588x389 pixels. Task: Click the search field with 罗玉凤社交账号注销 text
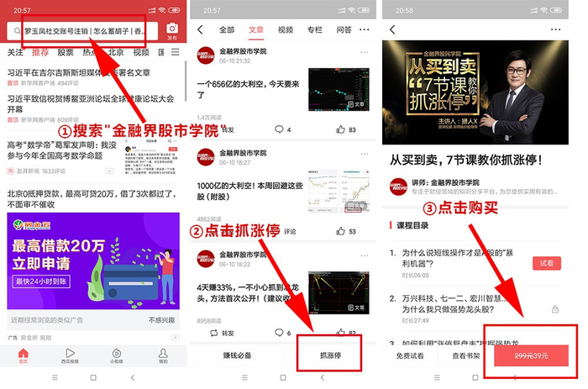[84, 31]
